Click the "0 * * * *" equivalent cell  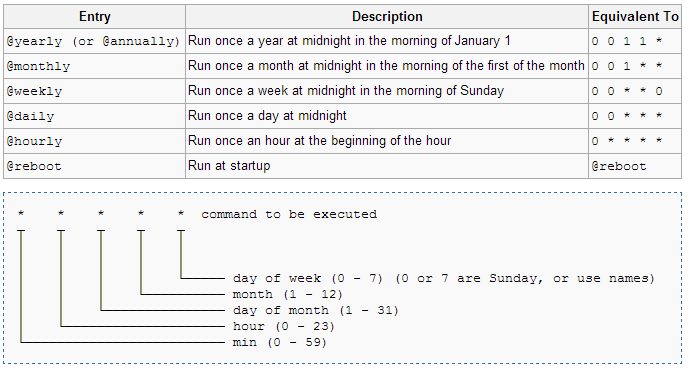coord(635,141)
